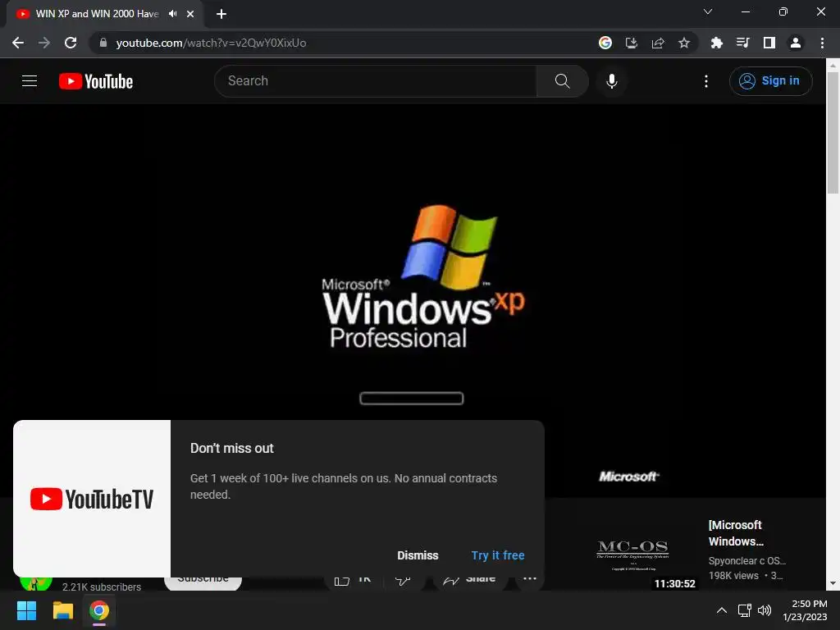This screenshot has height=630, width=840.
Task: Show hidden system tray icons
Action: point(722,610)
